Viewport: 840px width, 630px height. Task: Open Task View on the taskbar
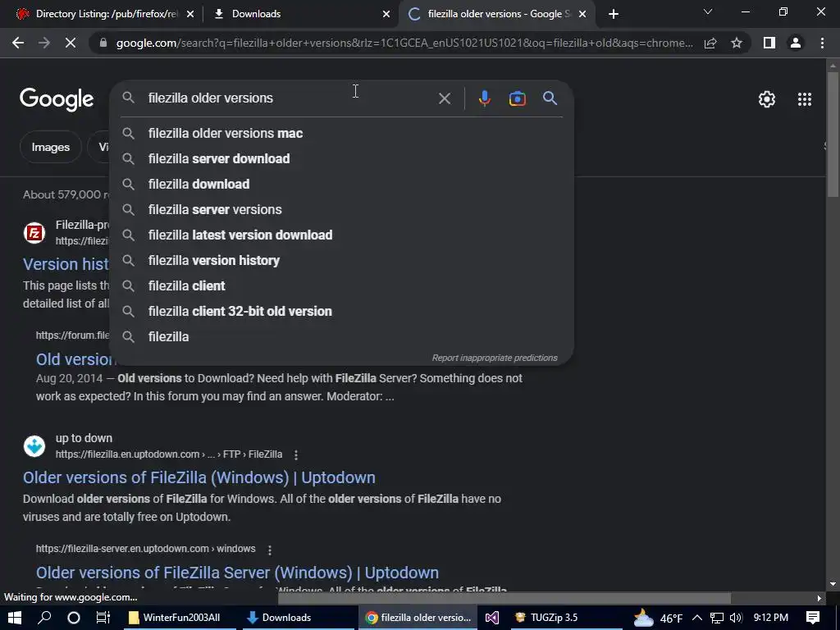click(103, 618)
